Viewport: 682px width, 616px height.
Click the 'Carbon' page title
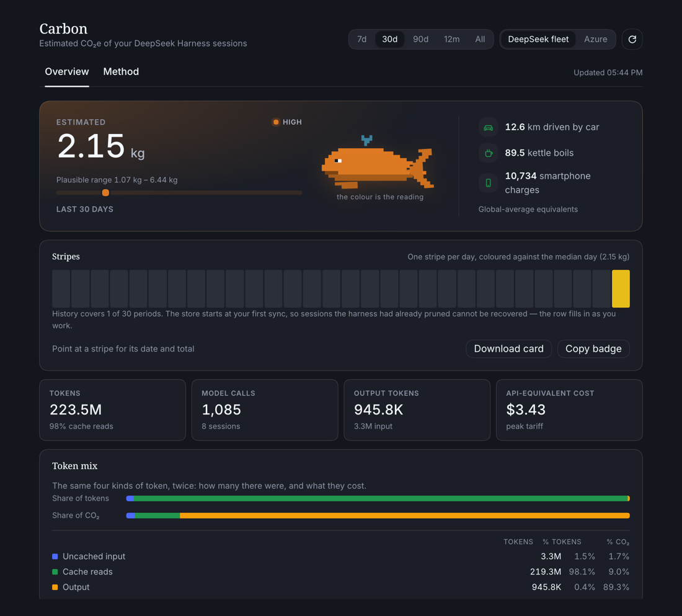pos(63,29)
